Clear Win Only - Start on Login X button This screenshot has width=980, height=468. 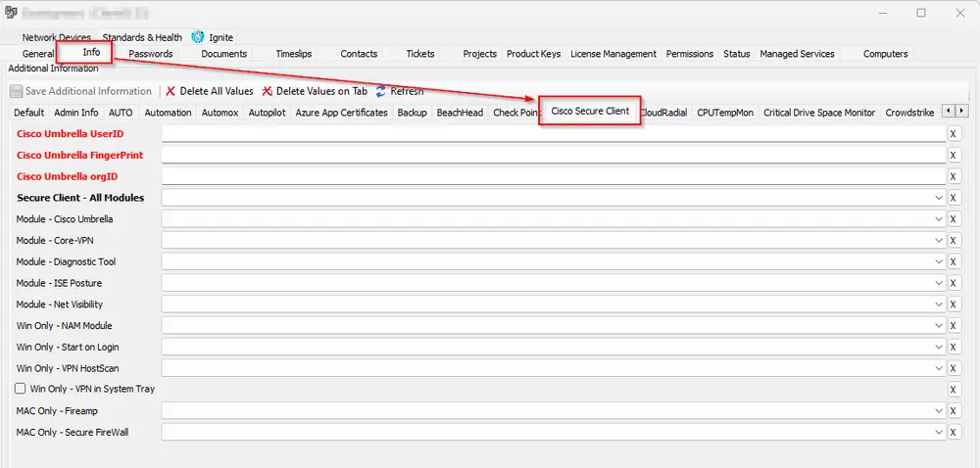[x=954, y=347]
